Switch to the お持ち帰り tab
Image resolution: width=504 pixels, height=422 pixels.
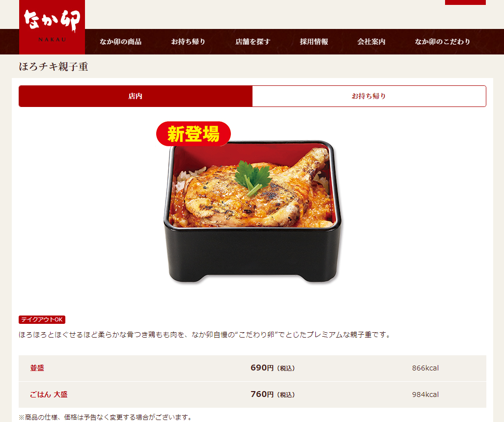point(369,96)
